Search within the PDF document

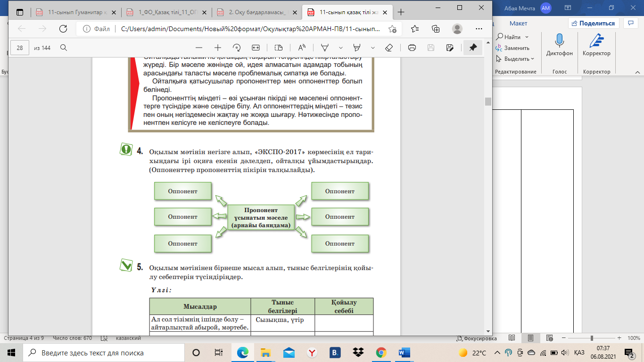[63, 48]
